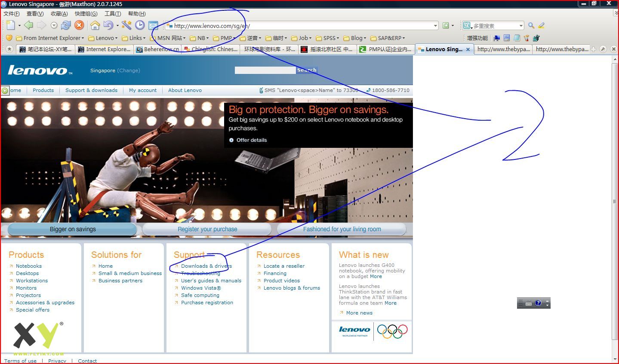This screenshot has height=364, width=619.
Task: Click the full screen window icon in toolbar
Action: [153, 25]
